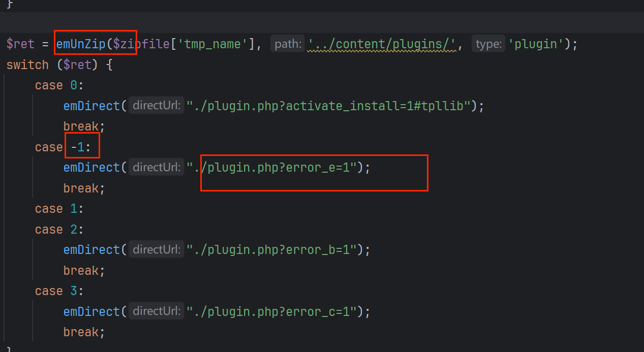Select the '../content/plugins/' path string

[x=382, y=44]
